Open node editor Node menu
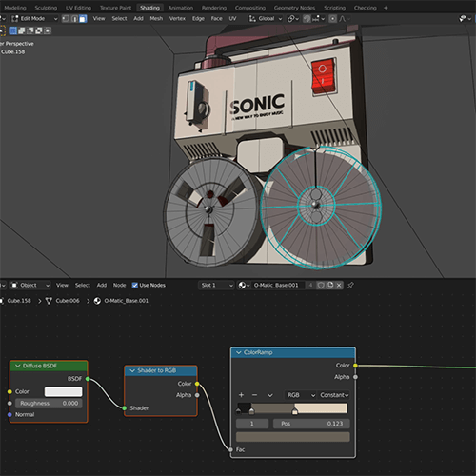476x476 pixels. click(119, 285)
